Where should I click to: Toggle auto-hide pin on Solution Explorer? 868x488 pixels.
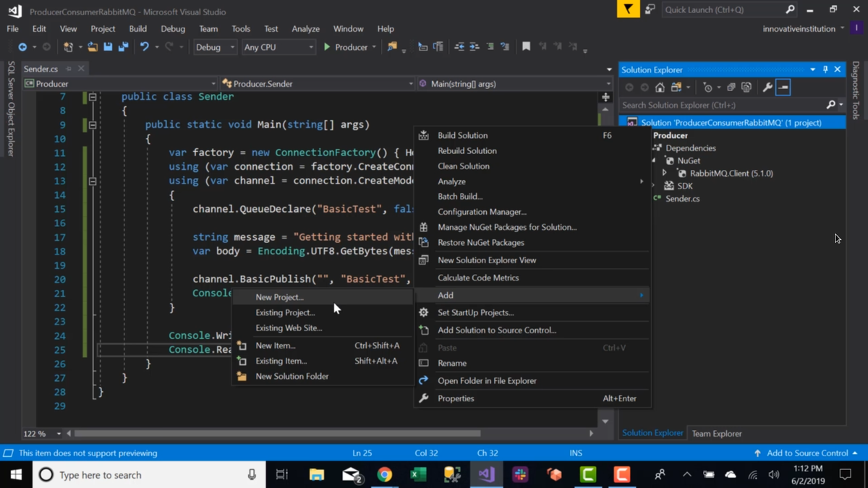tap(825, 69)
